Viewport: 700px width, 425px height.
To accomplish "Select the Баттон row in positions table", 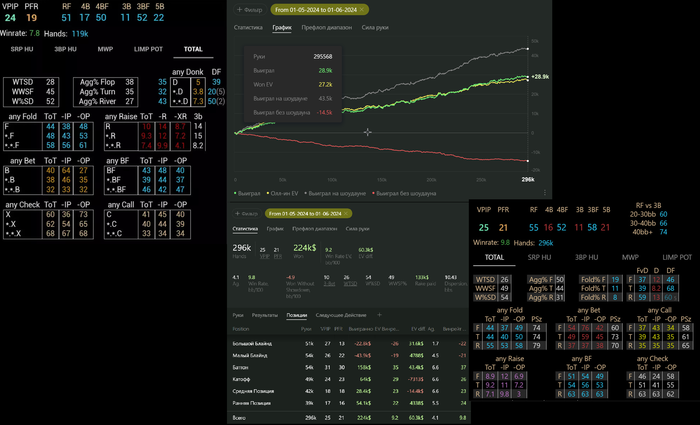I will (x=349, y=367).
